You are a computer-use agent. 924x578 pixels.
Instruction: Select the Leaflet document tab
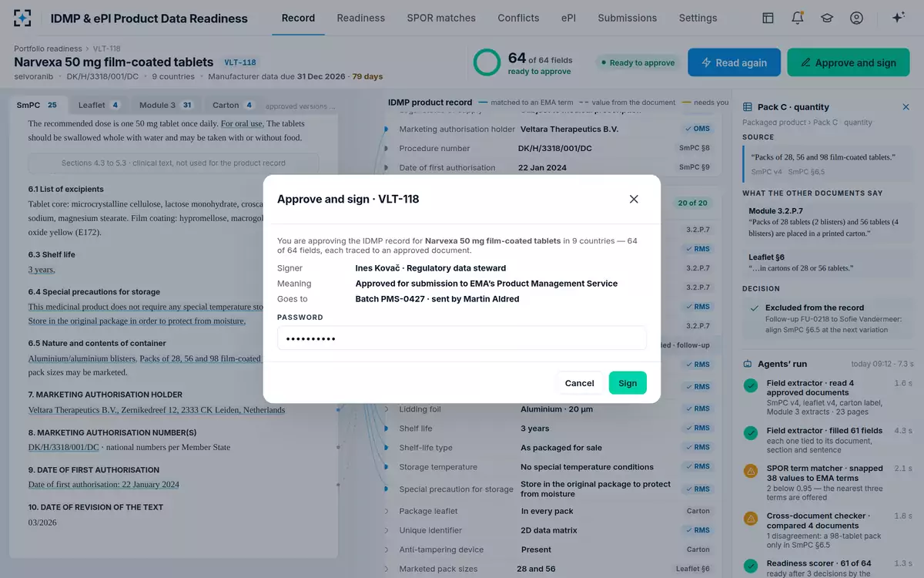click(x=99, y=105)
